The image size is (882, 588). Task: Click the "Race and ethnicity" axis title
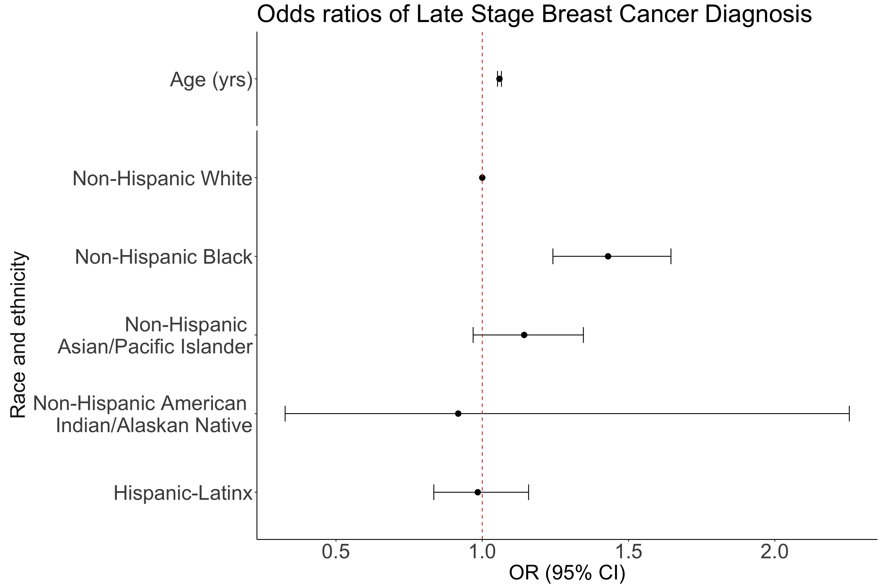click(x=18, y=335)
